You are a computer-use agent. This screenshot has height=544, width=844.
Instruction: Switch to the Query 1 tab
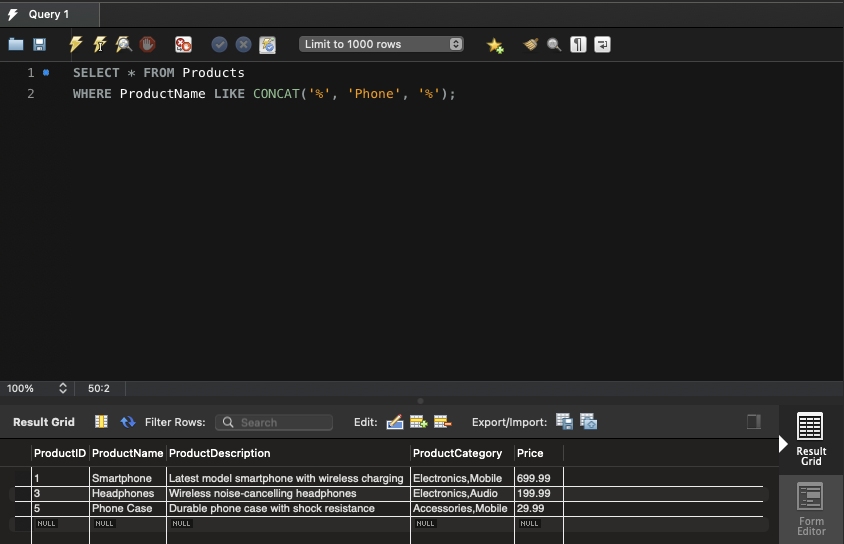coord(50,14)
